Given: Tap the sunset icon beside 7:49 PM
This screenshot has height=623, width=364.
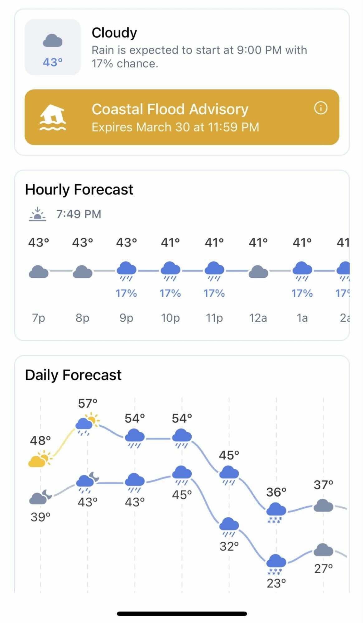Looking at the screenshot, I should [37, 214].
